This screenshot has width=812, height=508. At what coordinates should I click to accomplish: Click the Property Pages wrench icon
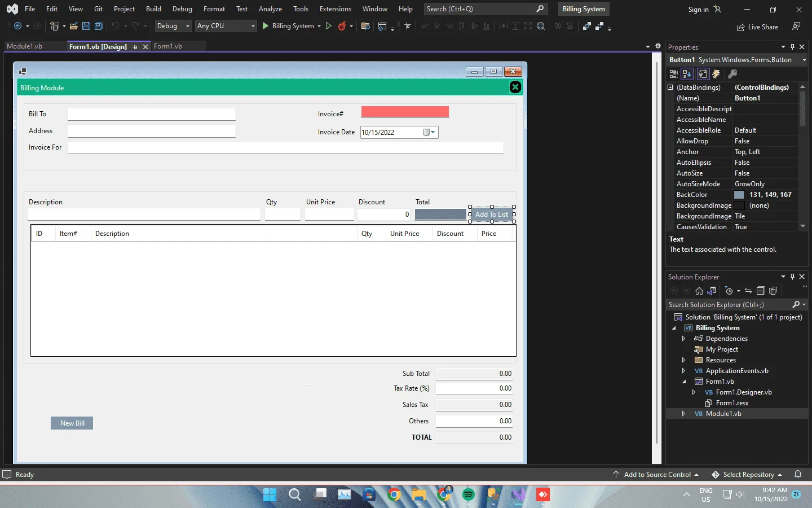coord(732,74)
